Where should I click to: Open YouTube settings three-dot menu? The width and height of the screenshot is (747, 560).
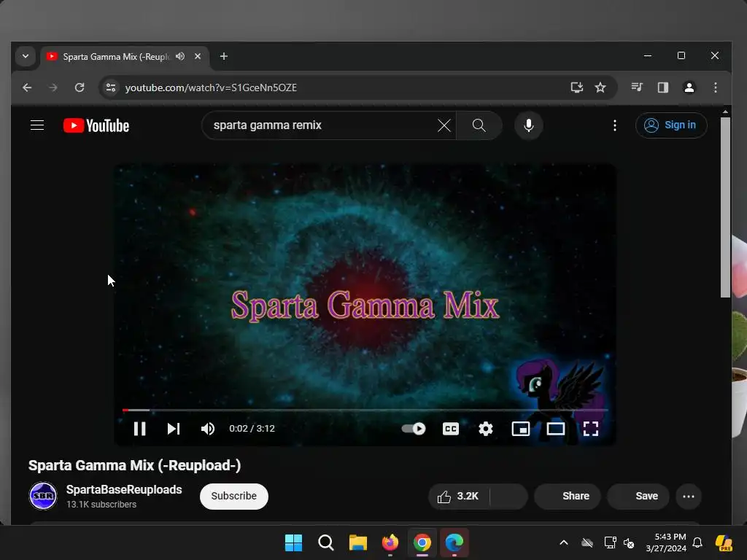coord(614,125)
